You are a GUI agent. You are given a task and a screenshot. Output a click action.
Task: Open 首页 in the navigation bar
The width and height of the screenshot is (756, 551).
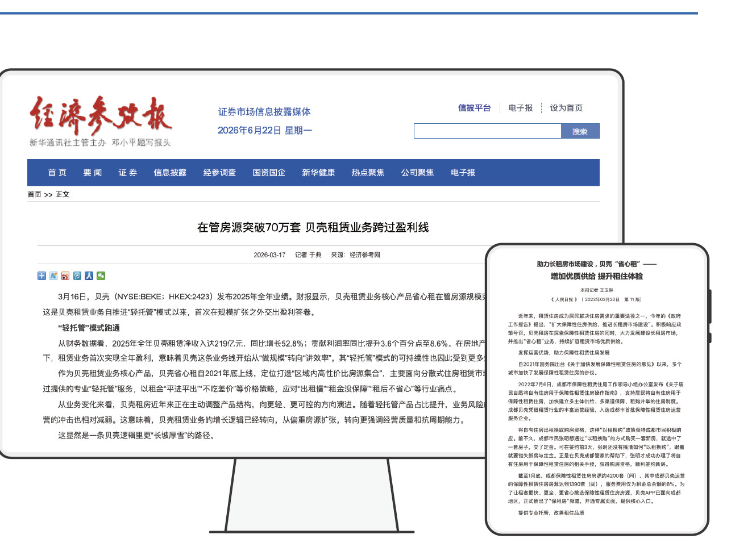57,173
